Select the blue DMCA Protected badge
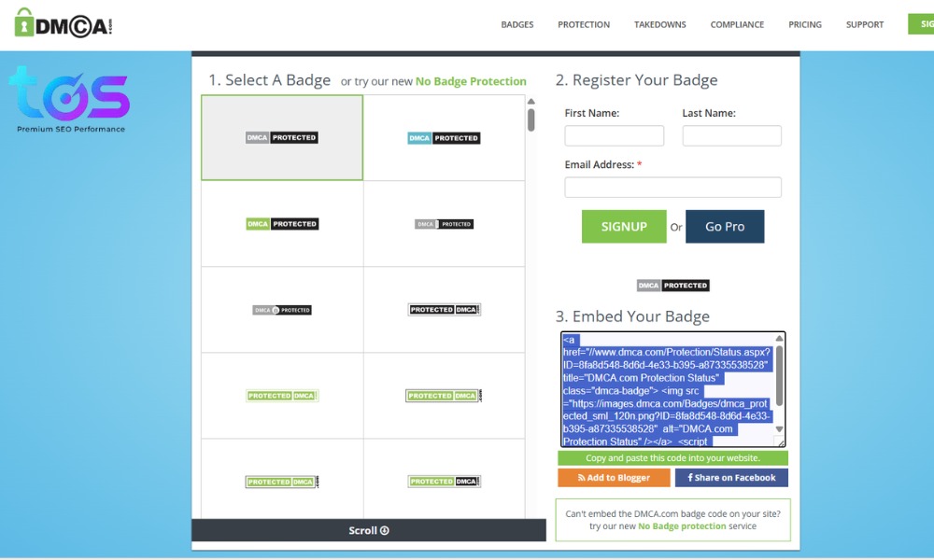934x560 pixels. click(x=444, y=138)
